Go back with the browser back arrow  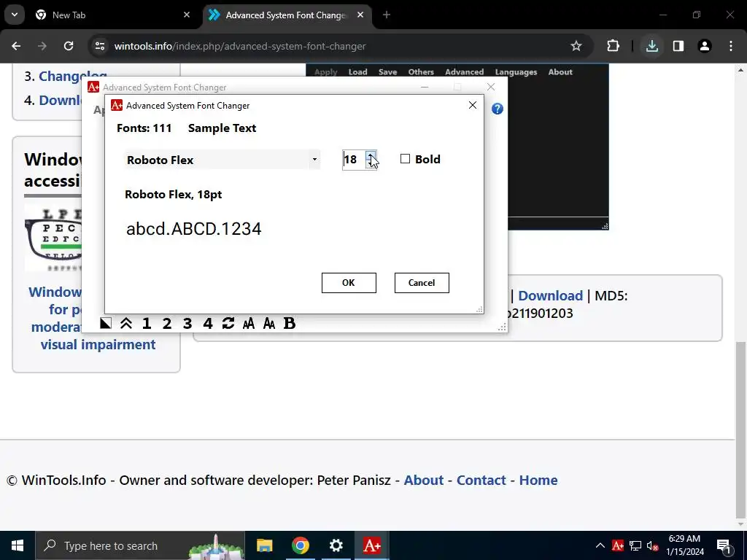(x=16, y=46)
